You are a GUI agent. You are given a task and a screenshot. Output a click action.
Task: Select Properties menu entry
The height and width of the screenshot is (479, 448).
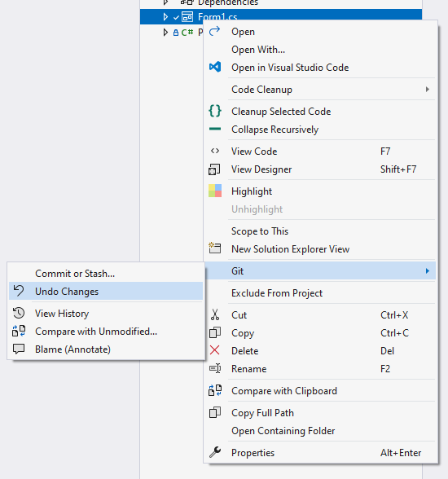tap(320, 453)
